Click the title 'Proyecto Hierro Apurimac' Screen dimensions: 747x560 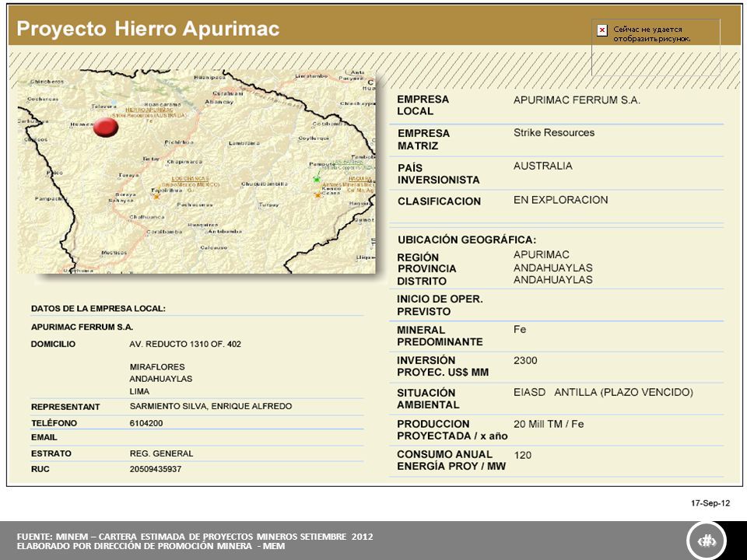pyautogui.click(x=148, y=29)
